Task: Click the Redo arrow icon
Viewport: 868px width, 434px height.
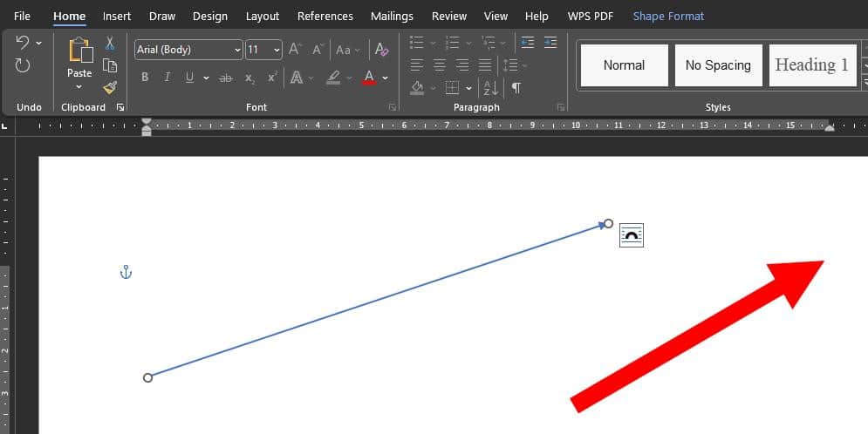Action: (x=23, y=65)
